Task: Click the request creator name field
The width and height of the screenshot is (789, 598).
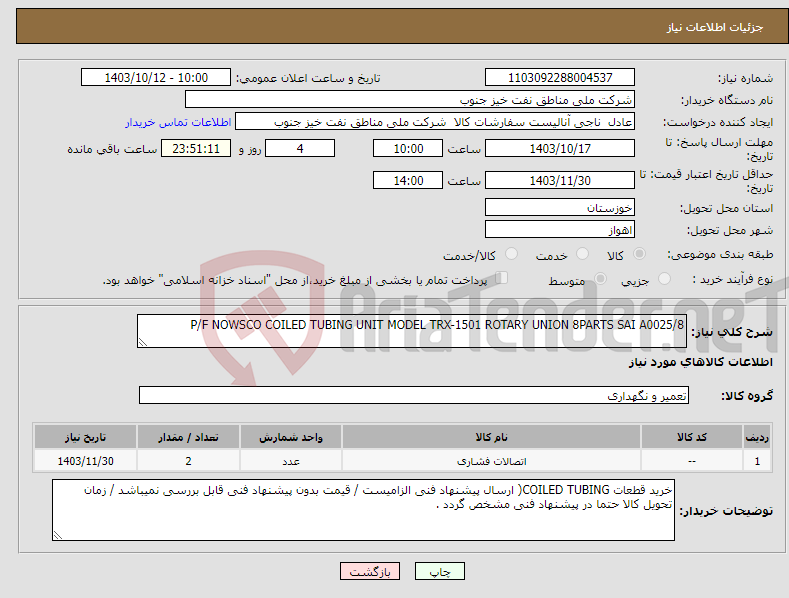Action: click(x=435, y=122)
